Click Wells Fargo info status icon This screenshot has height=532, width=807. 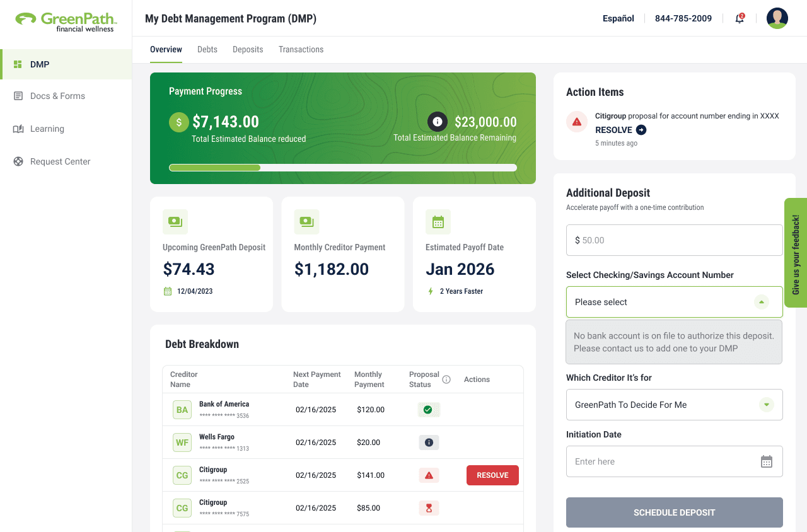tap(429, 442)
